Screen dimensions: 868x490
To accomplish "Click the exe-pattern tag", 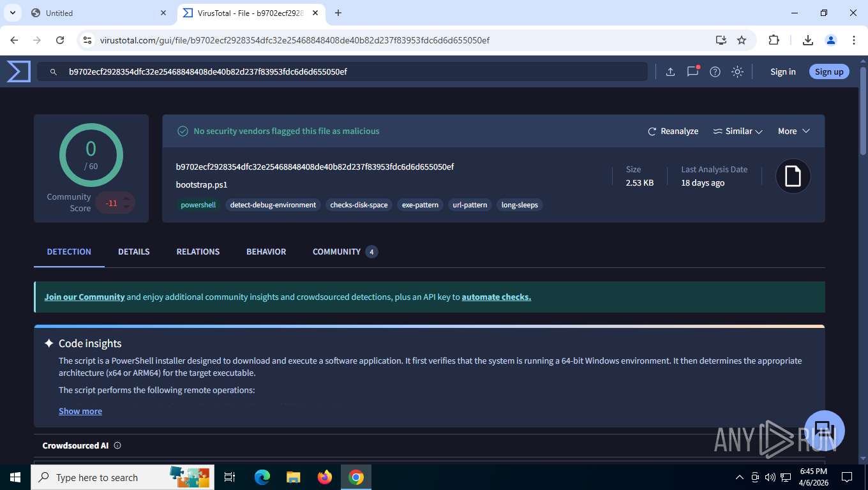I will coord(420,205).
